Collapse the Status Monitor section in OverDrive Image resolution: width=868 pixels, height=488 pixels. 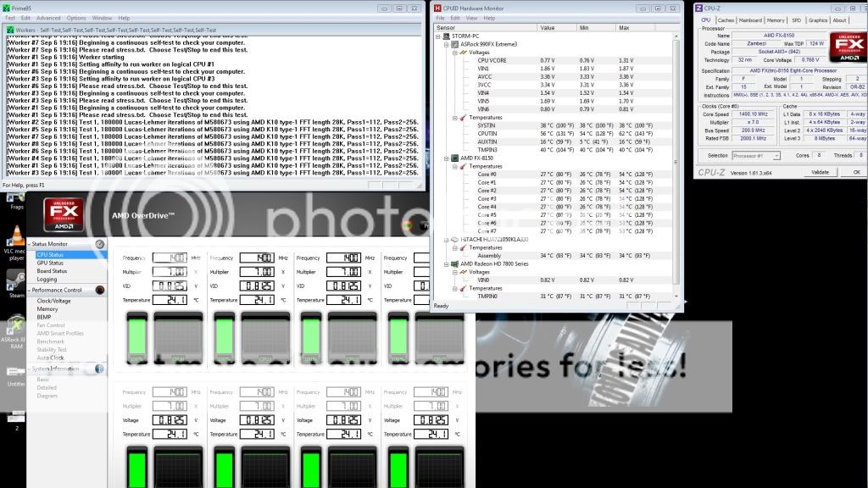click(x=30, y=244)
